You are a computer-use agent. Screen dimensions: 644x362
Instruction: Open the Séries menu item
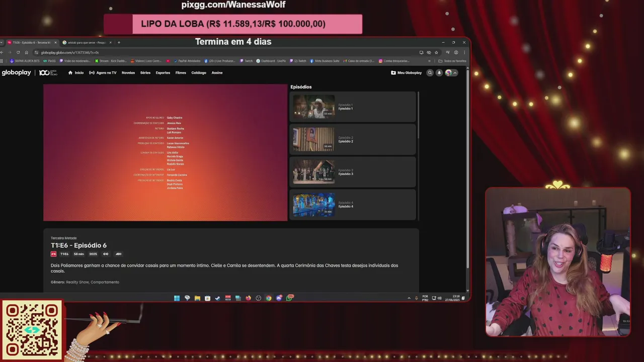(145, 72)
